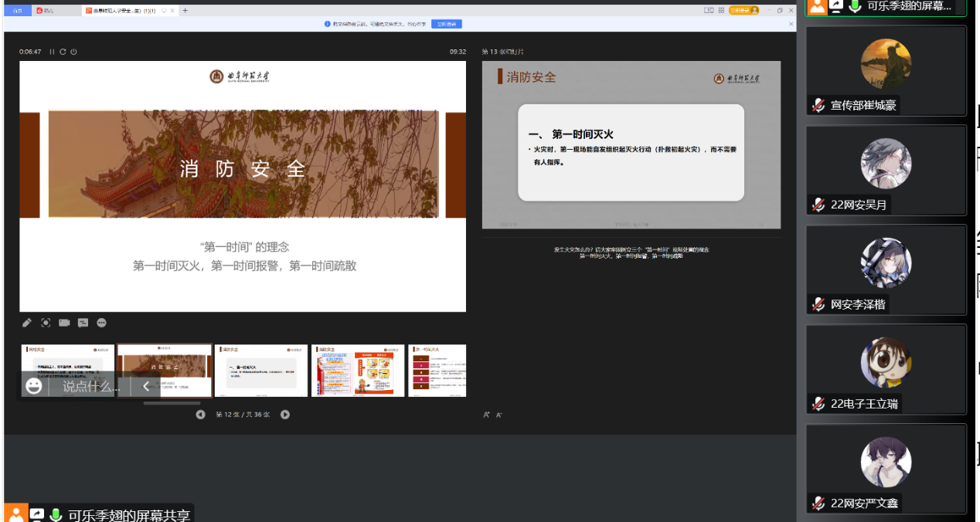Increase the notes font size (A+)
The image size is (980, 522).
(487, 415)
